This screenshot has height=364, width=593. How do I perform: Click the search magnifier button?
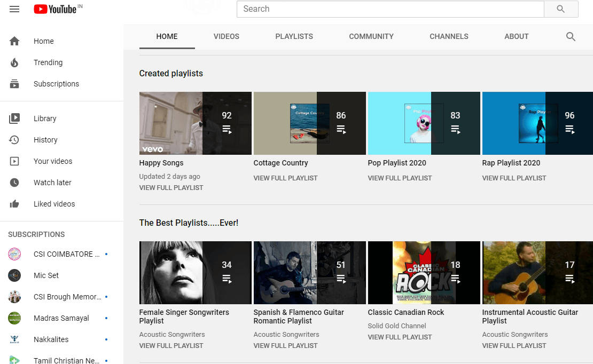pyautogui.click(x=560, y=9)
